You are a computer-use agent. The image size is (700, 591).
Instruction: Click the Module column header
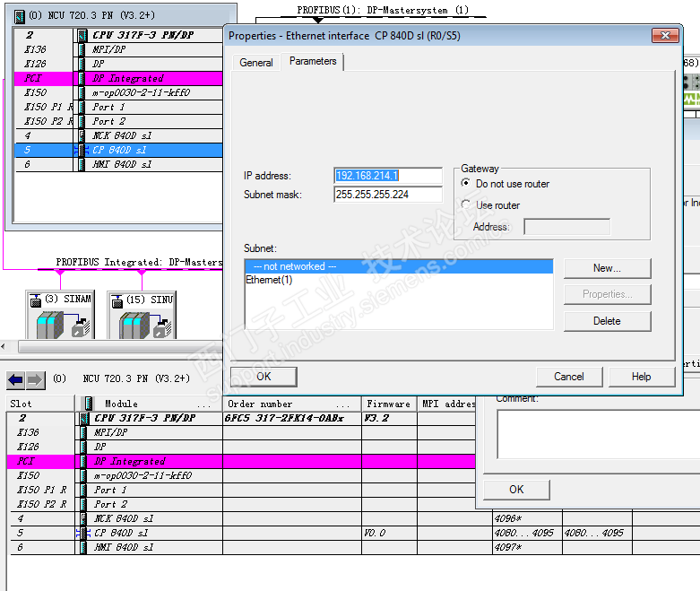click(x=149, y=404)
